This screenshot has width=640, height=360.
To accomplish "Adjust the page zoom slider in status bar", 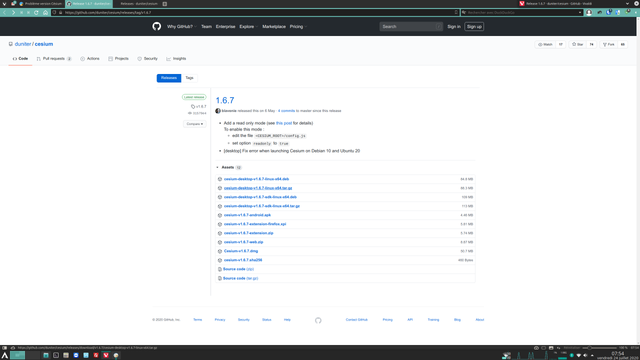I will [x=599, y=348].
